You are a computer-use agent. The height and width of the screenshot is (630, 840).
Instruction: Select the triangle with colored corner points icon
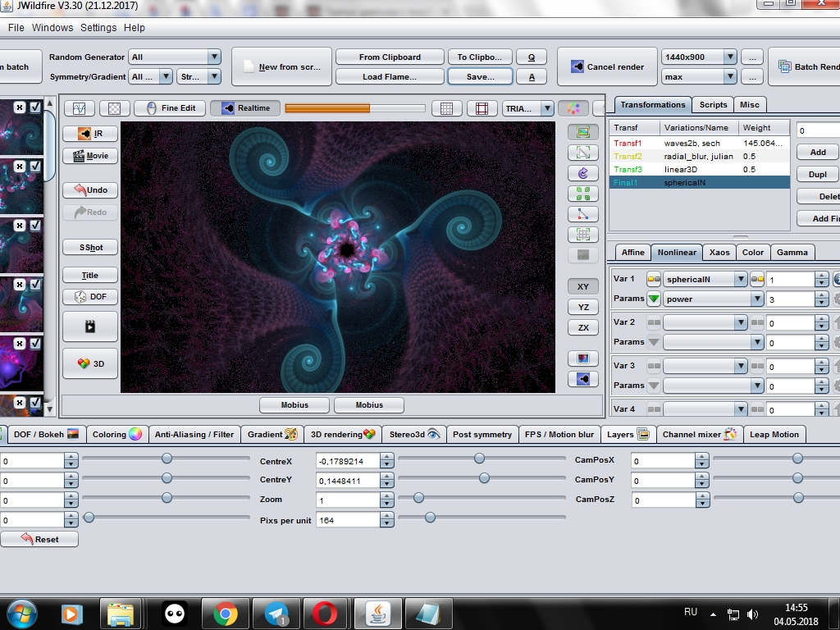tap(583, 214)
